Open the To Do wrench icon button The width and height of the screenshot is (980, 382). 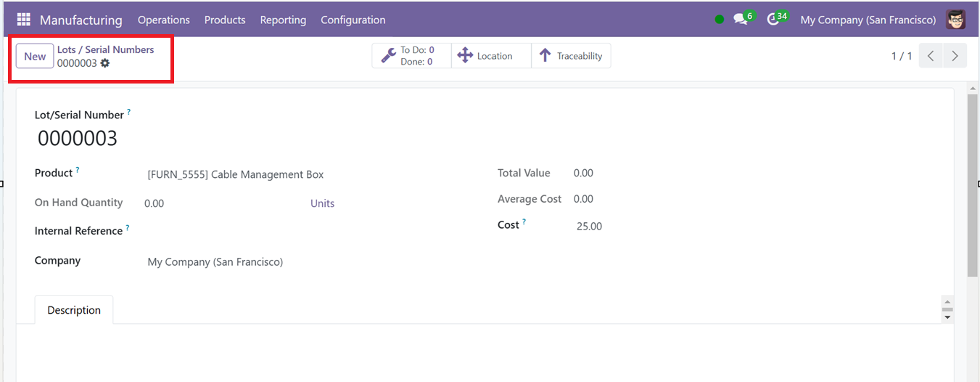click(x=389, y=56)
